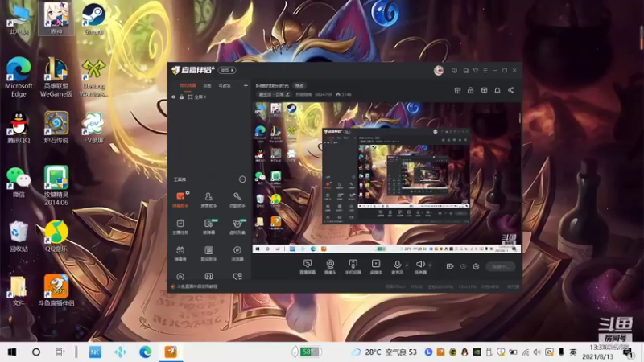Select the 全屏1 source row
Image resolution: width=644 pixels, height=362 pixels.
209,97
